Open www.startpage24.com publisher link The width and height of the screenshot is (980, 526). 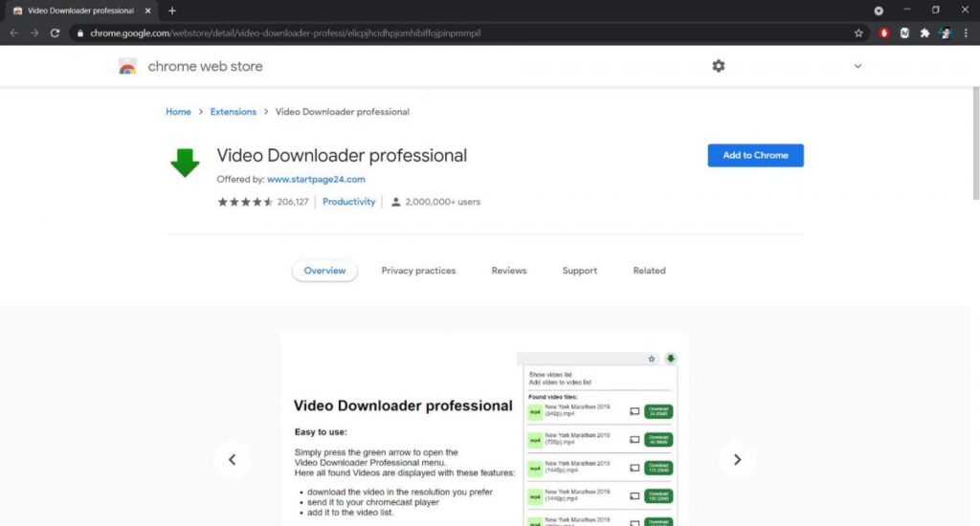(x=316, y=179)
